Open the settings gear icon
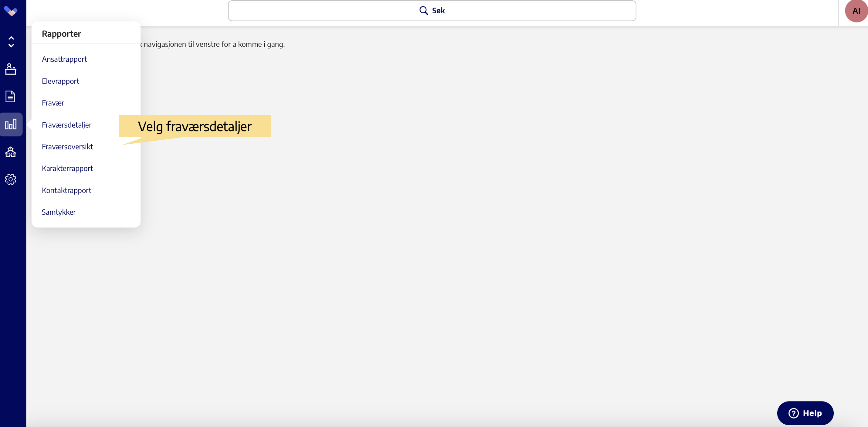The height and width of the screenshot is (427, 868). 10,179
